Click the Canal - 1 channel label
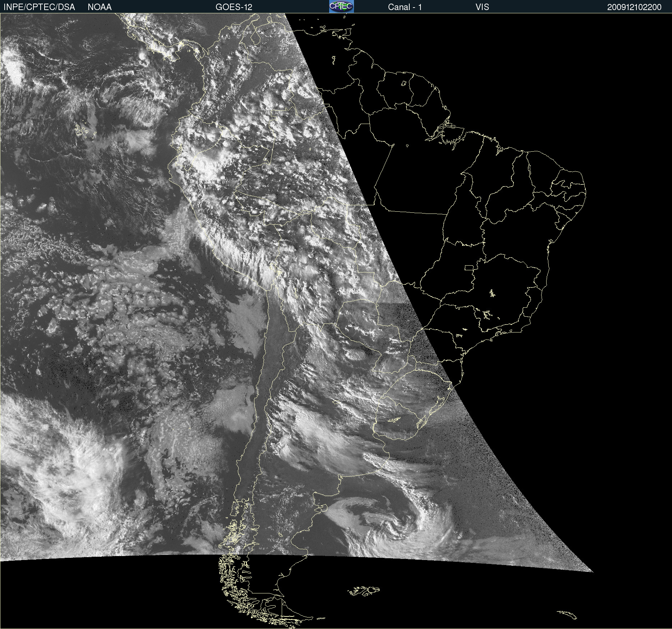This screenshot has height=629, width=672. [x=405, y=7]
